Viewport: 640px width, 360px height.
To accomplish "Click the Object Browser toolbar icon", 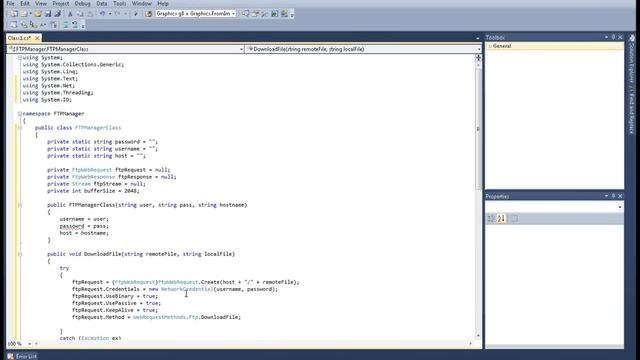I will click(x=264, y=14).
